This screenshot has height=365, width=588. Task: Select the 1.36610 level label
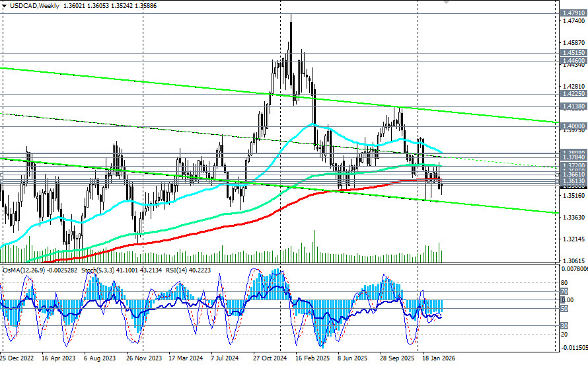pos(573,175)
